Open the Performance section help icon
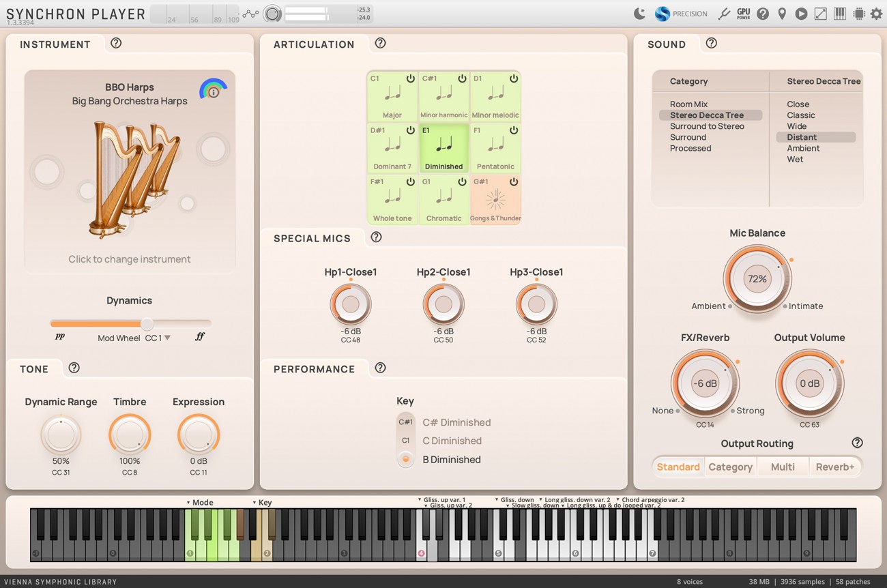The image size is (887, 588). coord(380,368)
